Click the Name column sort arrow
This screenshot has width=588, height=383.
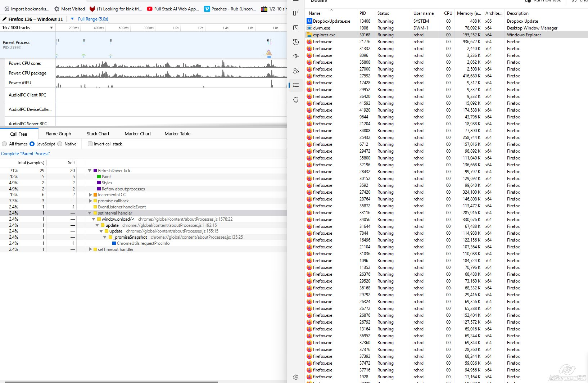331,10
